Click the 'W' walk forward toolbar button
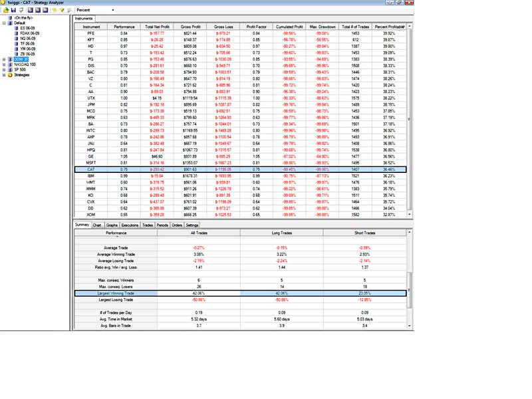Screen dimensions: 532x399 pyautogui.click(x=45, y=10)
